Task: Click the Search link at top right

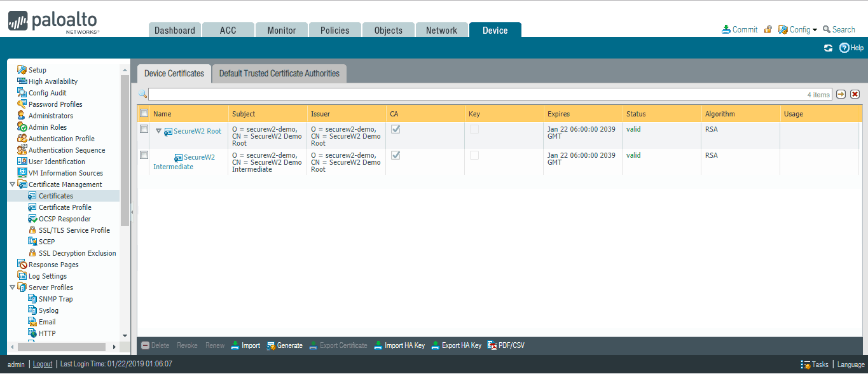Action: click(839, 29)
